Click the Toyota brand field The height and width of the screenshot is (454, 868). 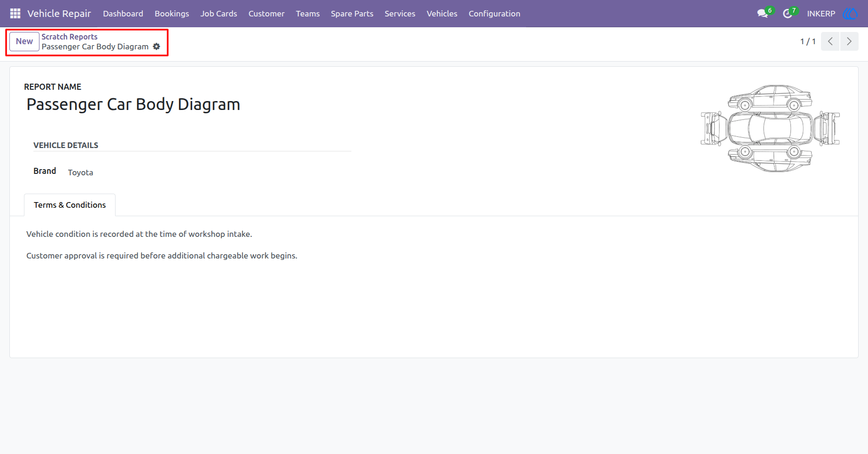(x=80, y=172)
